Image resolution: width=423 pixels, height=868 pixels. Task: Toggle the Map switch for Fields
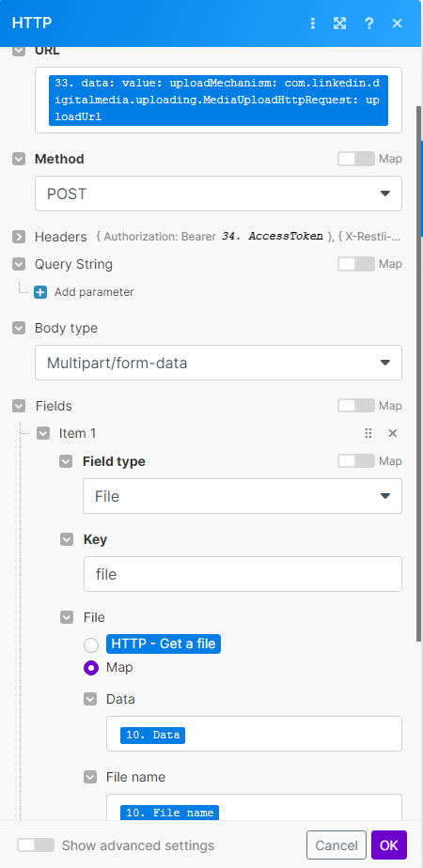pos(356,406)
